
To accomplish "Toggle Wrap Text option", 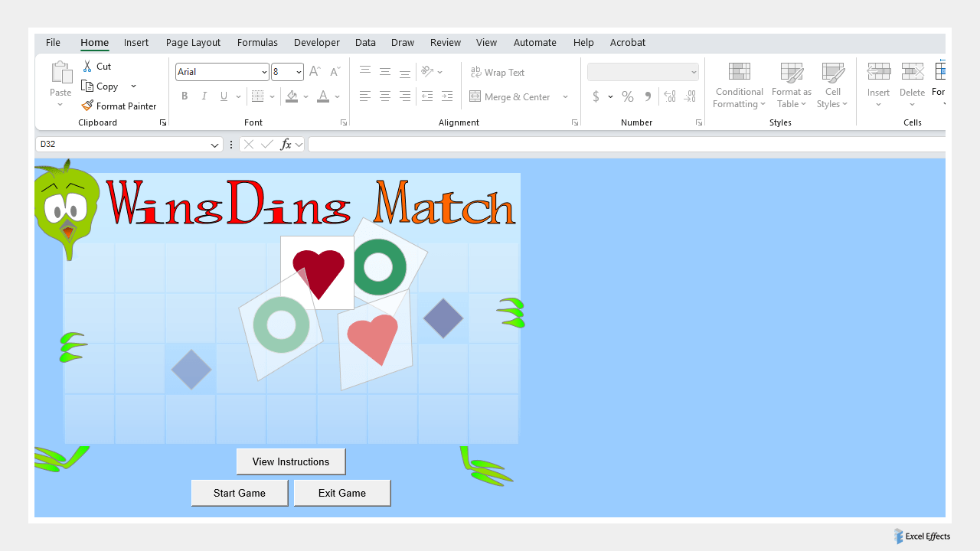I will point(498,73).
